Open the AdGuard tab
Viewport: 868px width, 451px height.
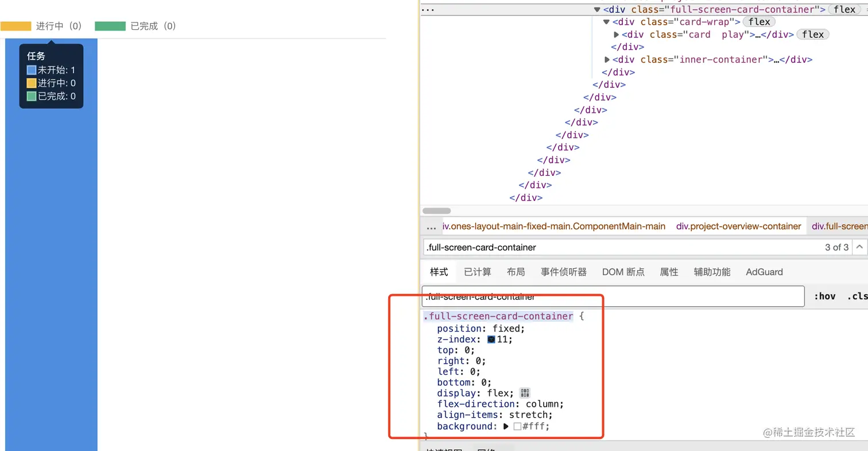[x=764, y=272]
